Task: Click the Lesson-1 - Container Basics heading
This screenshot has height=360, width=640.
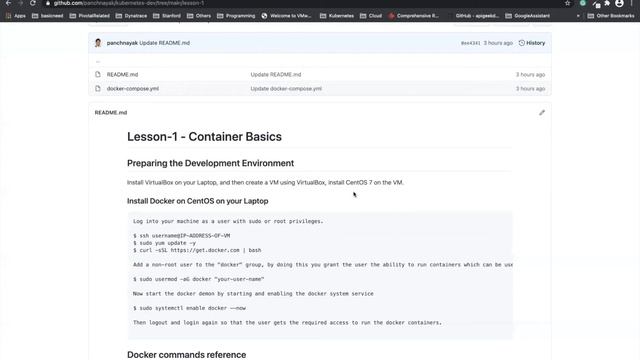Action: 204,137
